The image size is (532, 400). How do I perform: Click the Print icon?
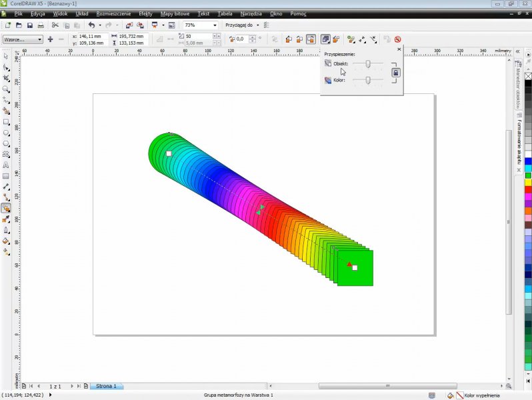(41, 25)
